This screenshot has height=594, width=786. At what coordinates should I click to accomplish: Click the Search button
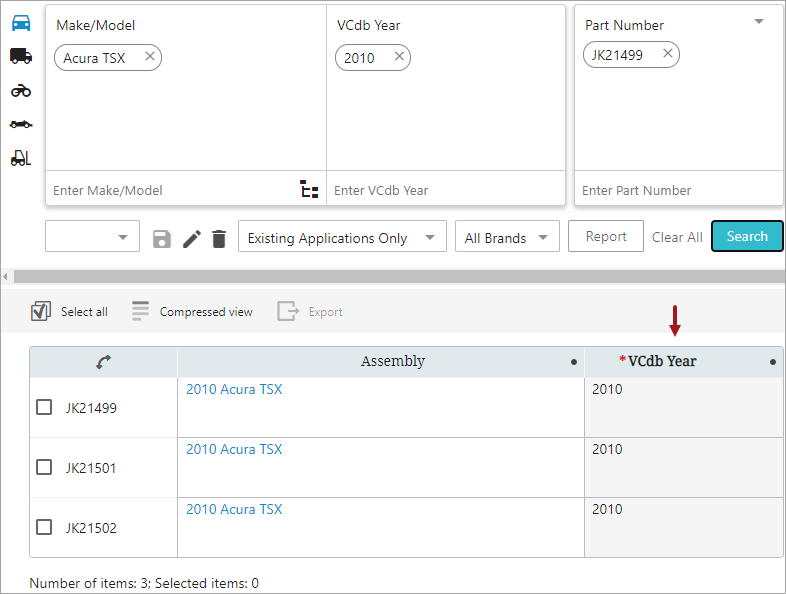(x=747, y=236)
